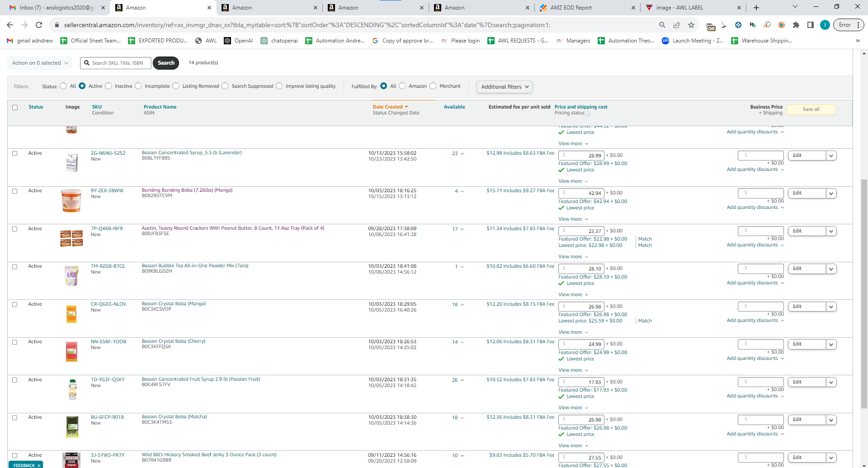Open the Launch Meeting Zoom bookmark
868x468 pixels.
[692, 41]
